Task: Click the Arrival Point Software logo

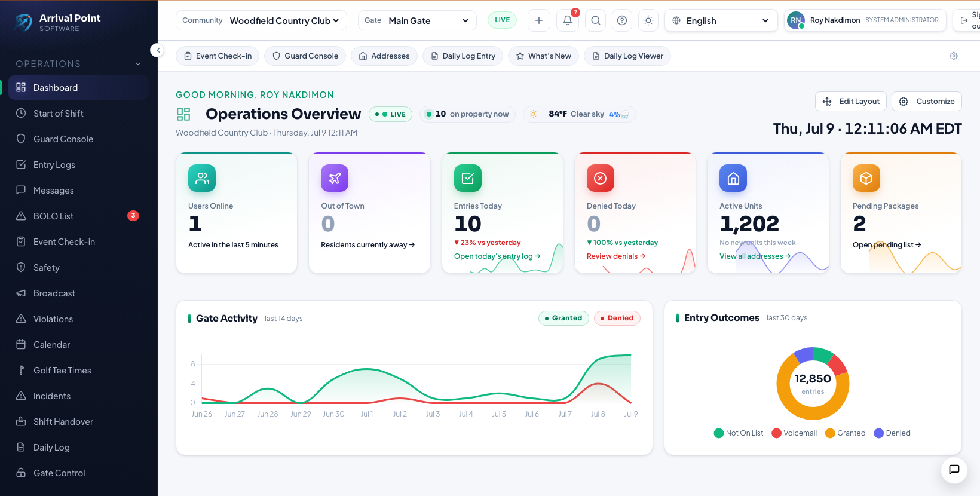Action: (57, 23)
